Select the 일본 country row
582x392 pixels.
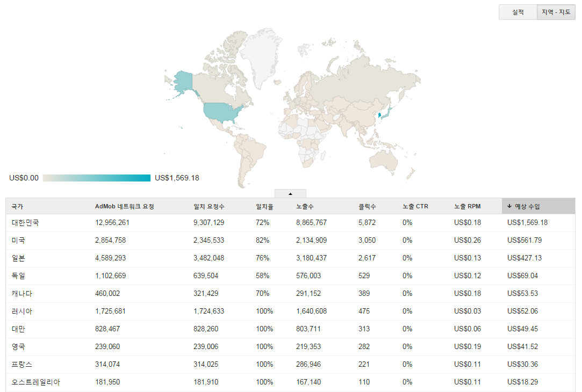tap(290, 258)
